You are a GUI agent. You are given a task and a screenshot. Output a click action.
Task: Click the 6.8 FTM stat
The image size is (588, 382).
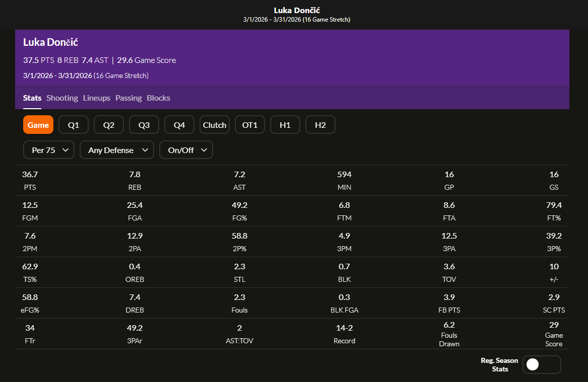point(344,211)
